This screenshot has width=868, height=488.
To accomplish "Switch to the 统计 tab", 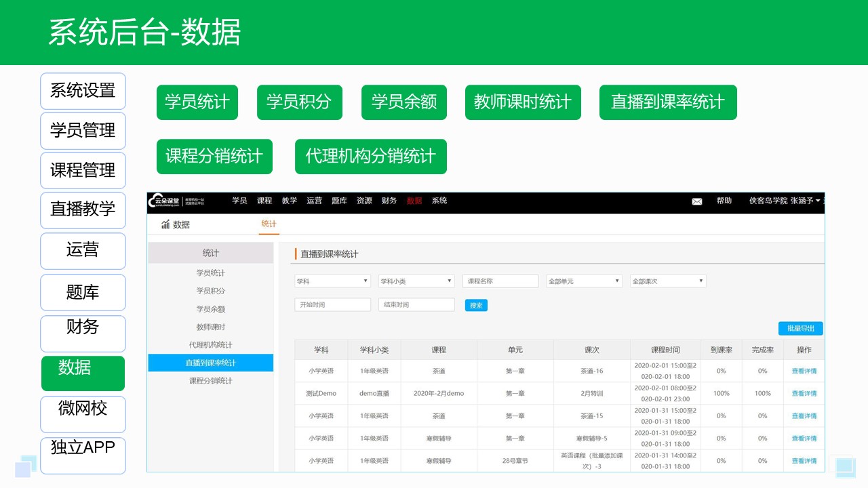I will click(x=269, y=223).
